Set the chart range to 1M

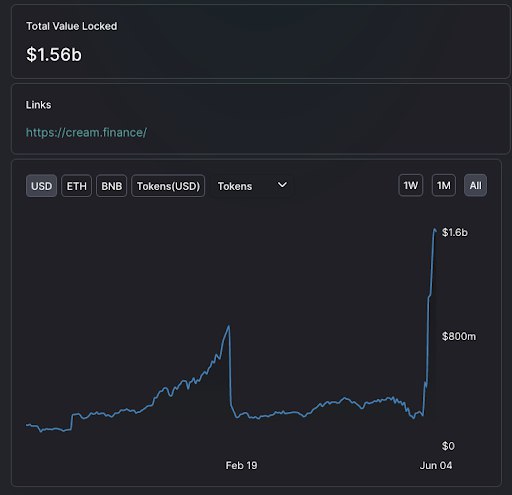[444, 185]
